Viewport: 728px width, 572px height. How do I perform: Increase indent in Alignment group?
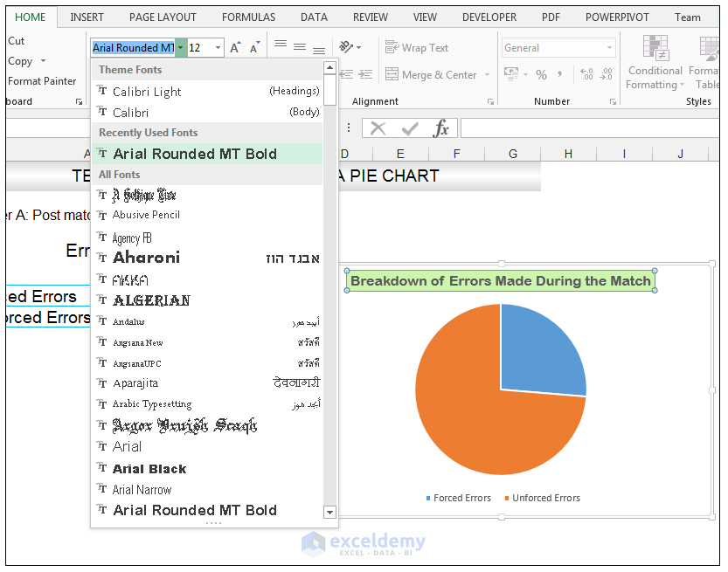coord(366,74)
